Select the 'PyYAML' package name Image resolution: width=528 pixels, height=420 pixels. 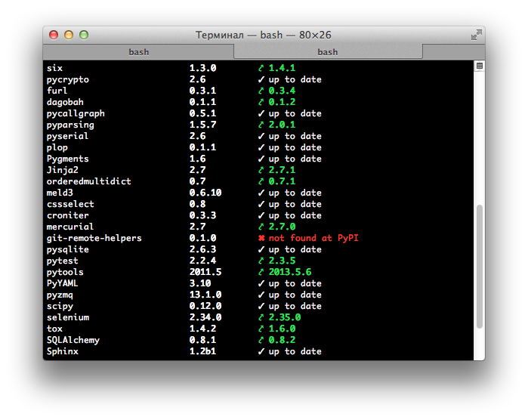point(62,283)
